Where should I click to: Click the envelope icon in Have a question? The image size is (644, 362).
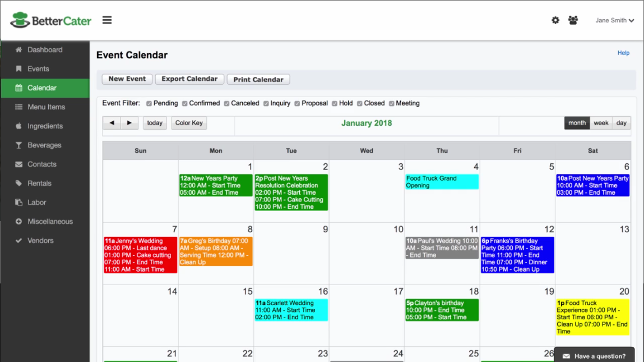[x=566, y=356]
